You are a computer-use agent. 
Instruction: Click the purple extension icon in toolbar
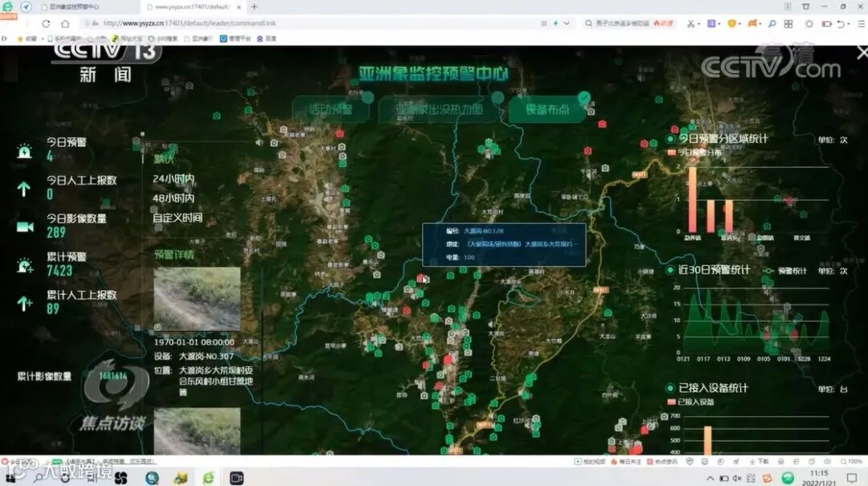click(711, 24)
